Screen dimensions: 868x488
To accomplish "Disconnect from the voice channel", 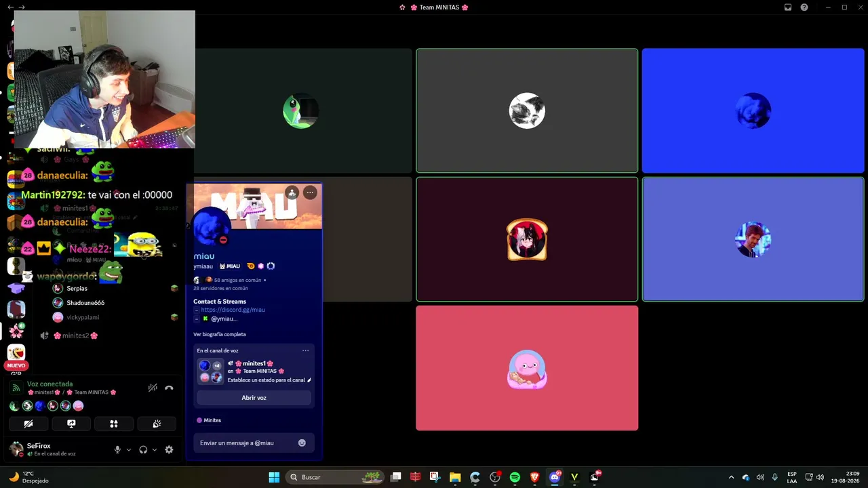I will [x=169, y=388].
